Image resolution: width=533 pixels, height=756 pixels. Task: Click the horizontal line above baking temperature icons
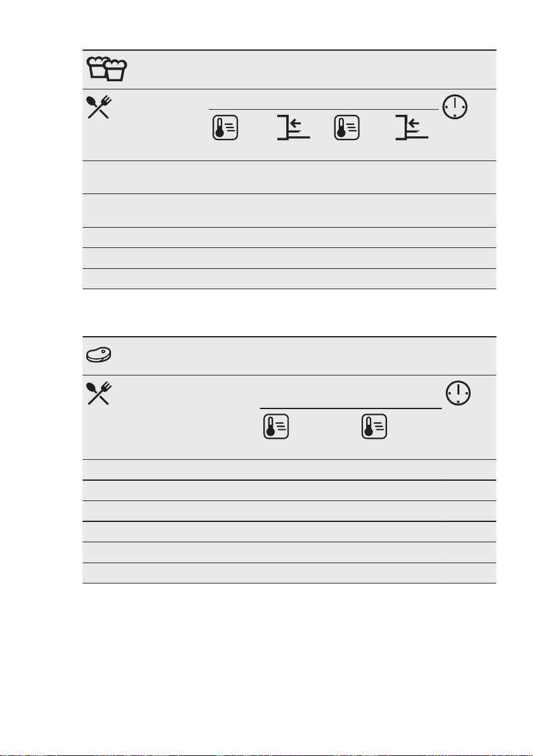click(x=324, y=110)
